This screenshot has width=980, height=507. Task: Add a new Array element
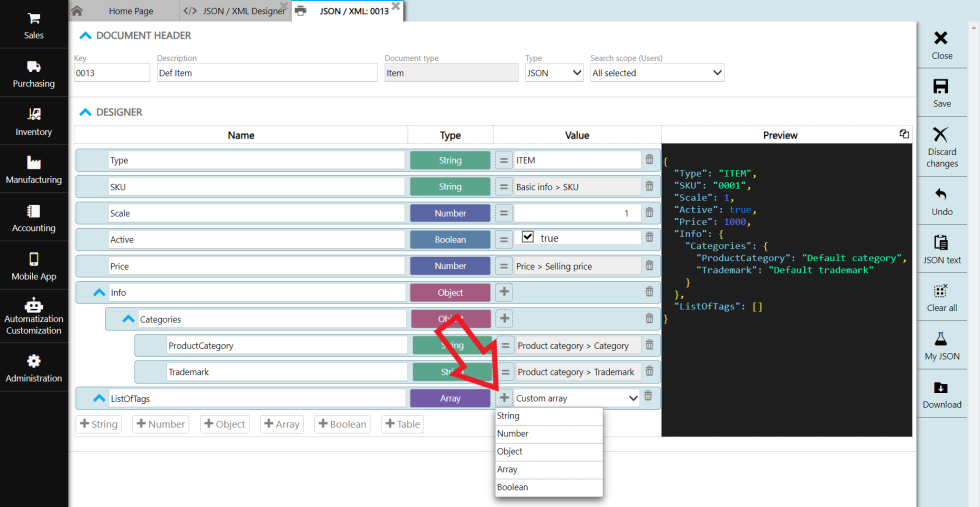[282, 424]
